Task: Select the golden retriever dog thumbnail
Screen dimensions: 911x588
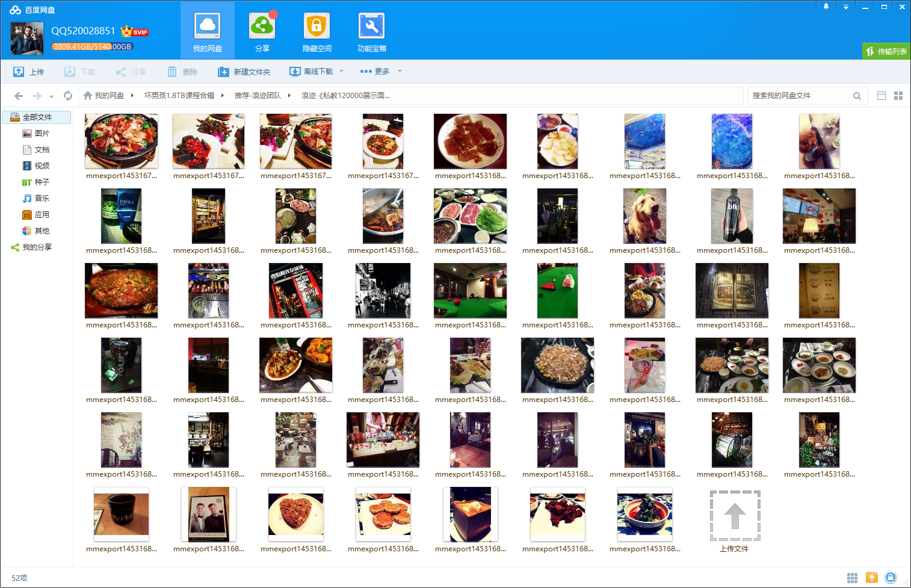Action: tap(644, 216)
